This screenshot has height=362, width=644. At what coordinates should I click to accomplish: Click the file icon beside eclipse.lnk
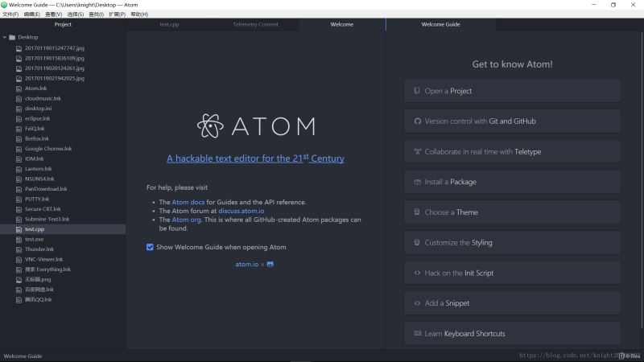(x=19, y=119)
